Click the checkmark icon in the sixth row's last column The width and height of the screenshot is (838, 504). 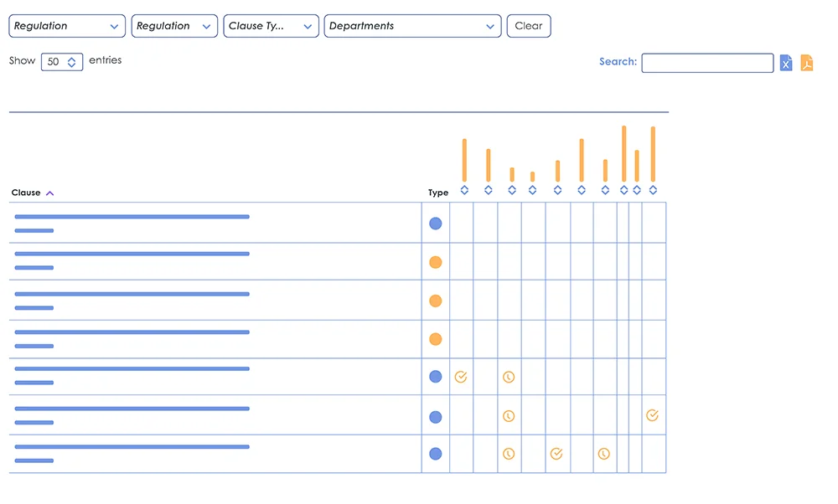point(653,415)
